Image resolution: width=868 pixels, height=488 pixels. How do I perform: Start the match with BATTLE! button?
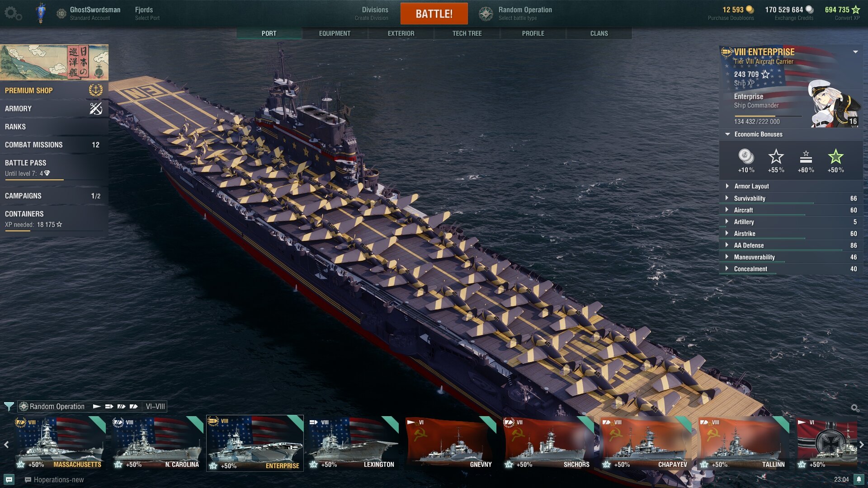tap(434, 14)
